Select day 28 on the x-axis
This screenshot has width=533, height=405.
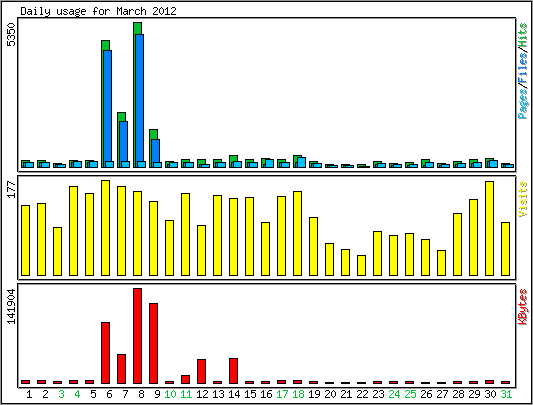point(458,394)
